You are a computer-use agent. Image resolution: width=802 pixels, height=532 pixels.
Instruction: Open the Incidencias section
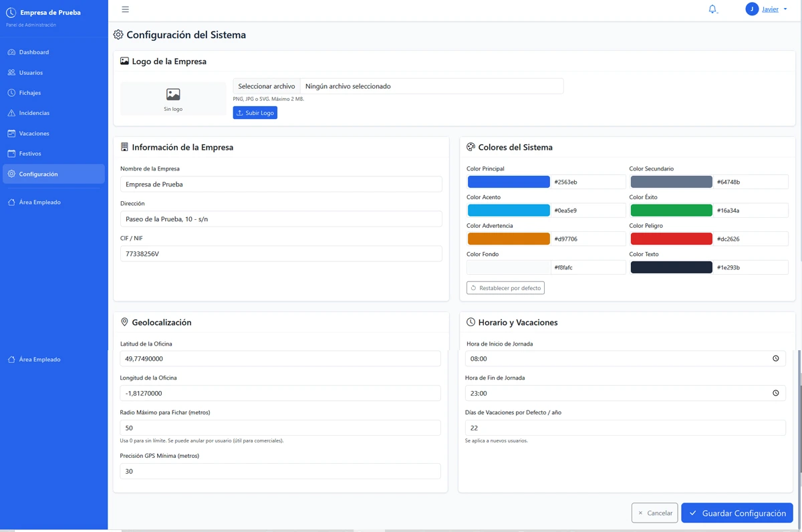(53, 113)
